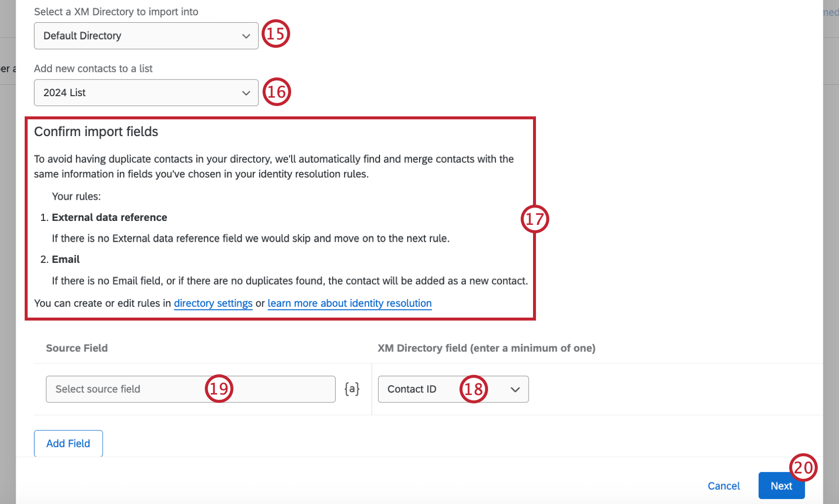Click the "Confirm import fields" heading
This screenshot has width=839, height=504.
tap(96, 131)
